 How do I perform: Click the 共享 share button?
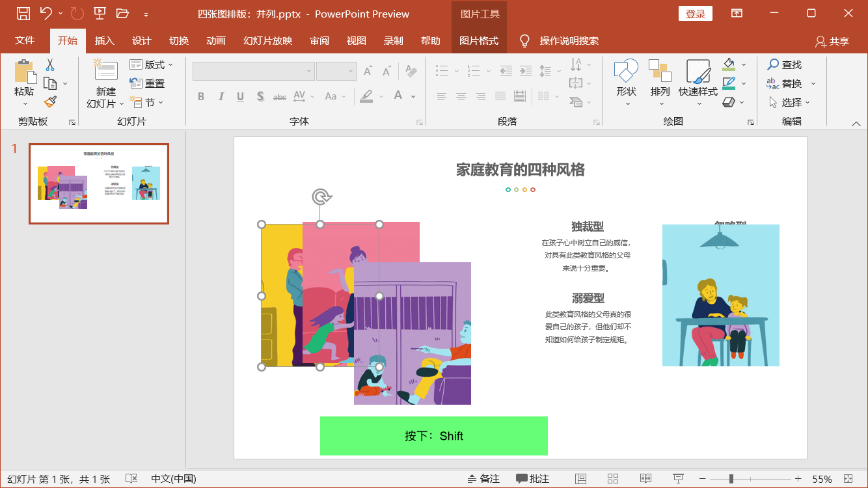tap(832, 41)
